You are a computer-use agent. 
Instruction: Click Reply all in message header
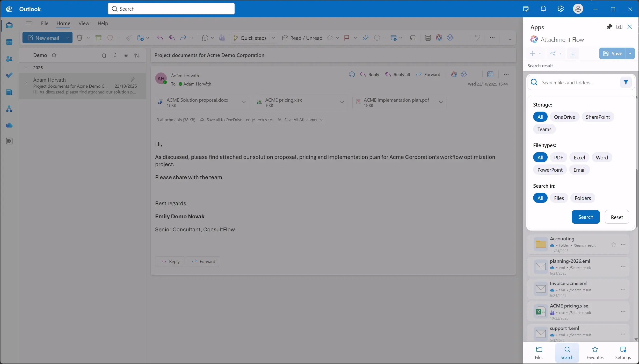397,74
